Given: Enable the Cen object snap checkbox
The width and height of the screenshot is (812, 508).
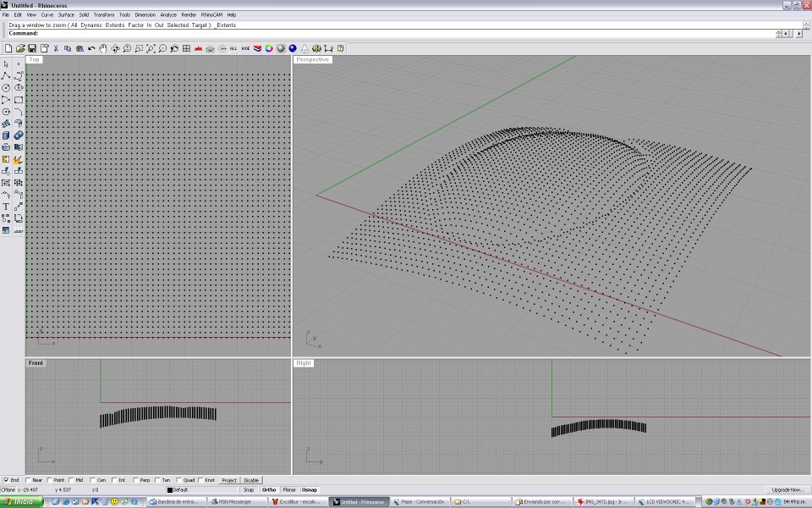Looking at the screenshot, I should 93,480.
